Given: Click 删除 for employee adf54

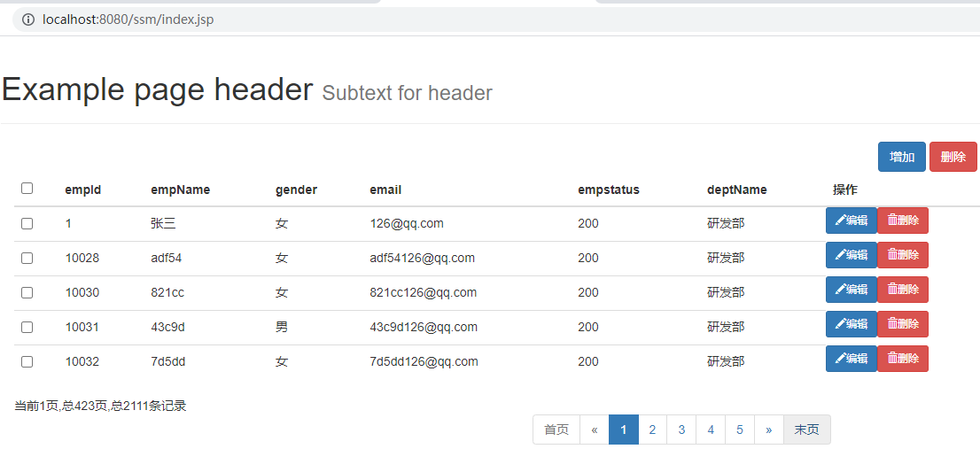Looking at the screenshot, I should coord(903,255).
